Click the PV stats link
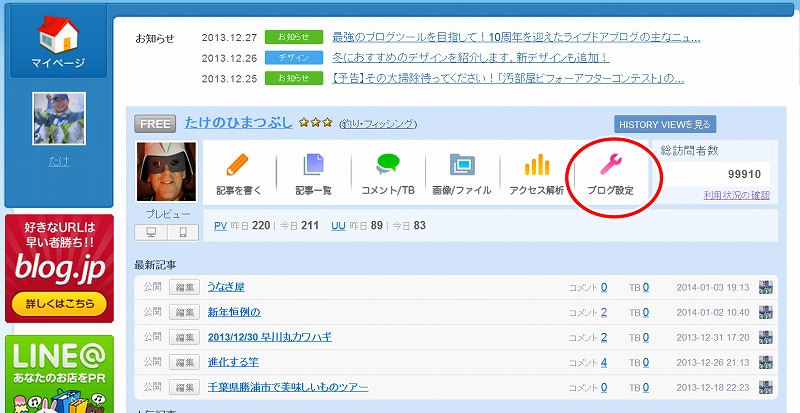 pos(220,226)
